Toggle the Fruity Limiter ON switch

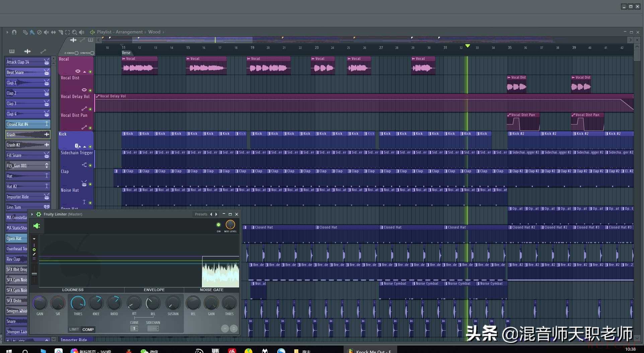pos(218,225)
